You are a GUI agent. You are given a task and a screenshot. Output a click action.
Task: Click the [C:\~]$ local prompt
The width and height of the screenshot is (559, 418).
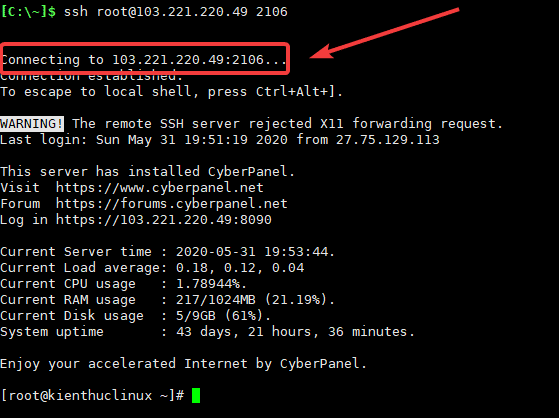coord(28,12)
